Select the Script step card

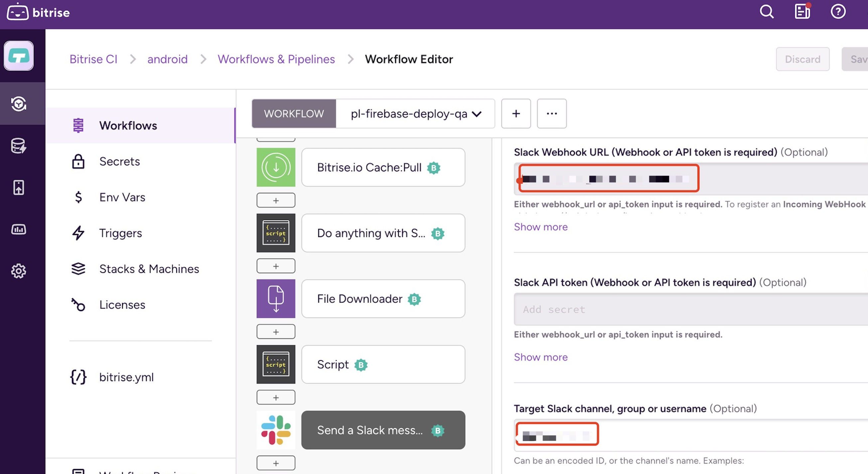click(x=383, y=364)
